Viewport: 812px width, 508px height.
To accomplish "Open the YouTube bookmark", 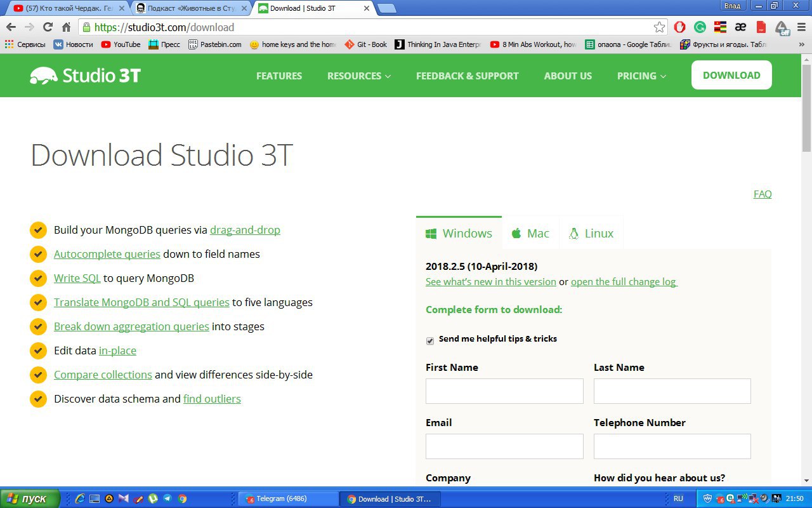I will point(121,44).
